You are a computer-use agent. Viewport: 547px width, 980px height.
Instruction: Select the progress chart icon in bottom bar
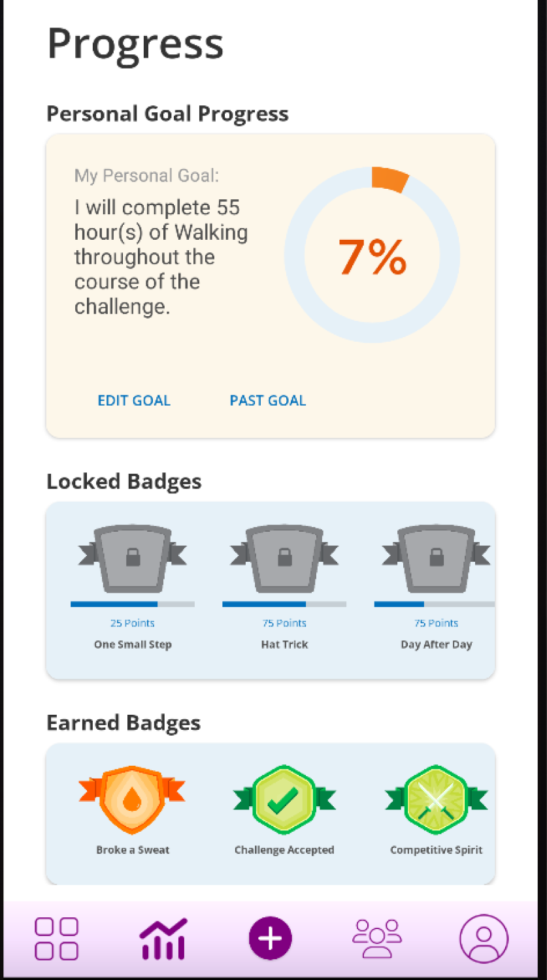click(163, 939)
